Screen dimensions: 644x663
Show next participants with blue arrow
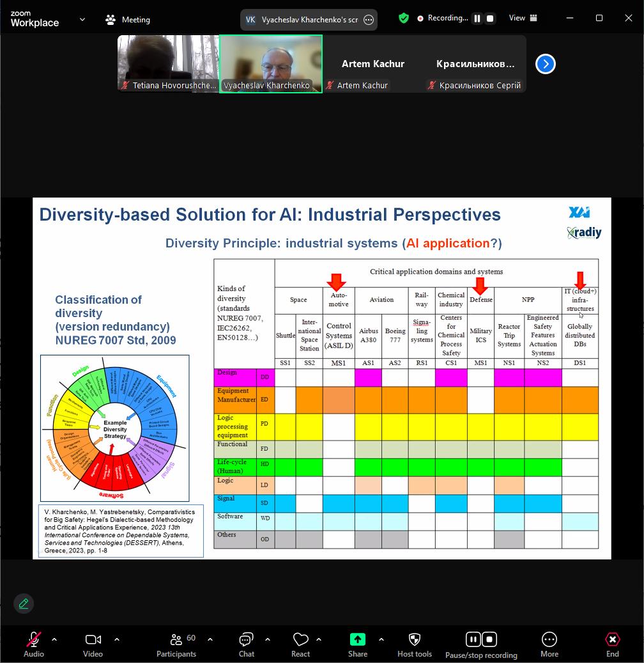coord(545,64)
